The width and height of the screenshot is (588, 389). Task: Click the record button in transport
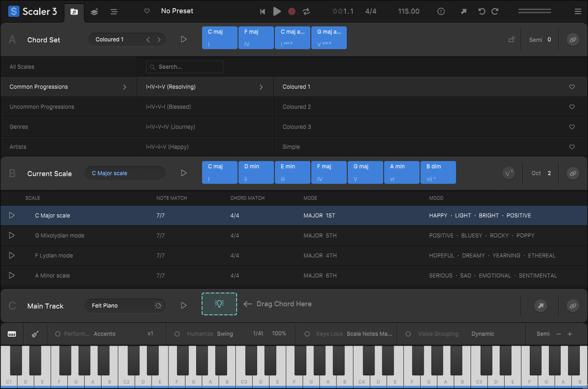(292, 11)
